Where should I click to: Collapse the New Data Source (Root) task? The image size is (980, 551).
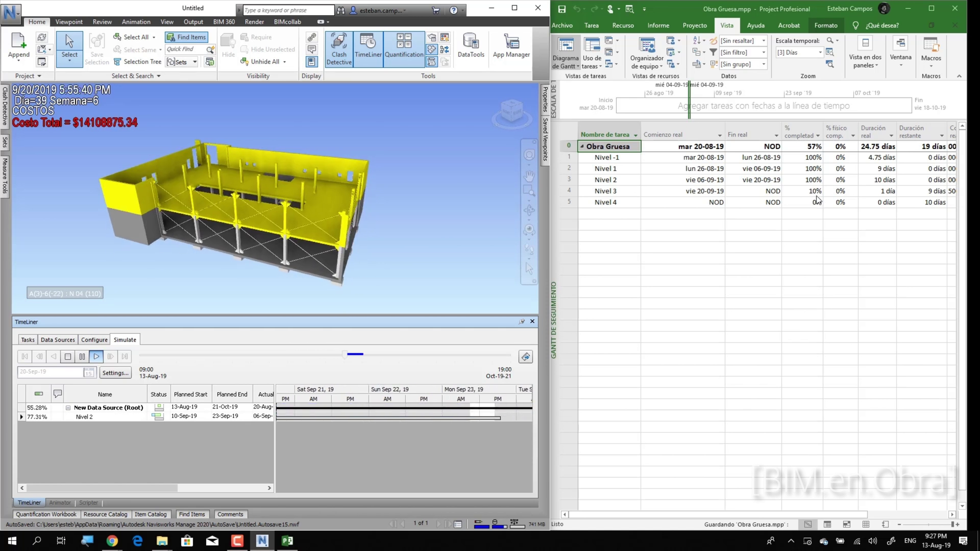tap(68, 408)
